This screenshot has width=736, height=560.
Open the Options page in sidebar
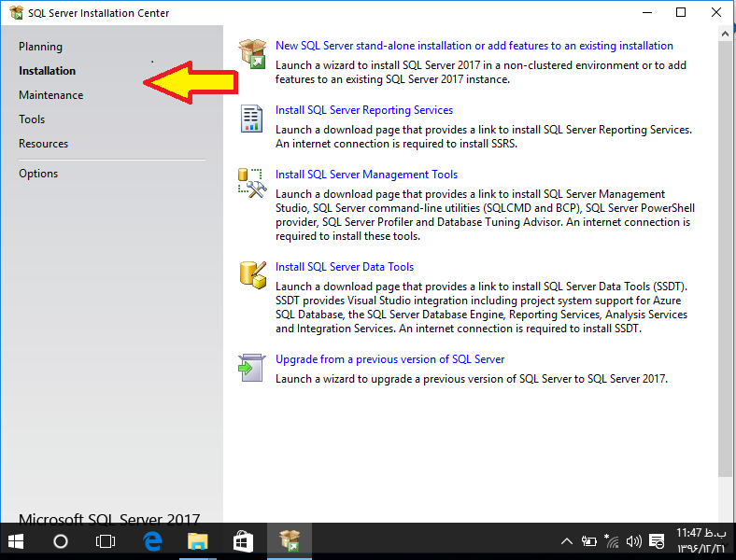[38, 174]
